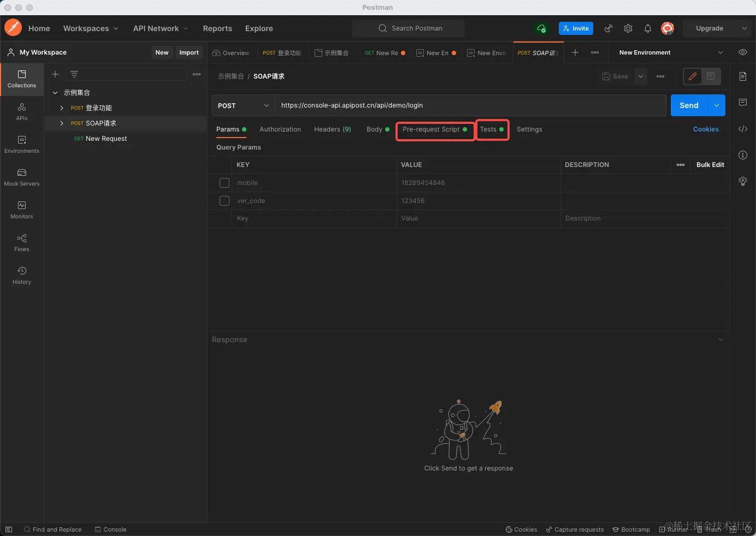
Task: Toggle the sidebar icon in the status bar
Action: click(x=9, y=529)
